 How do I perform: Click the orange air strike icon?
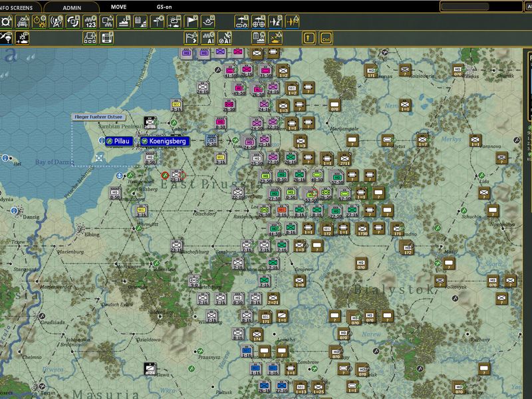[275, 38]
